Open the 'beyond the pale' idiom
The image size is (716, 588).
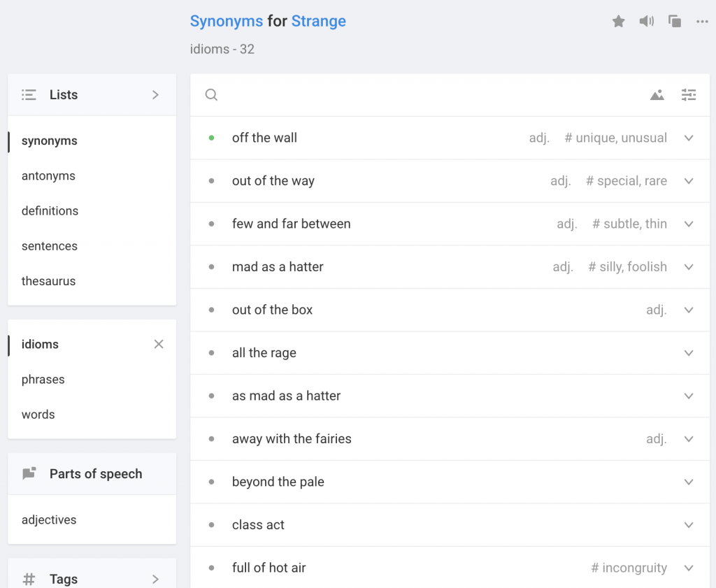278,482
